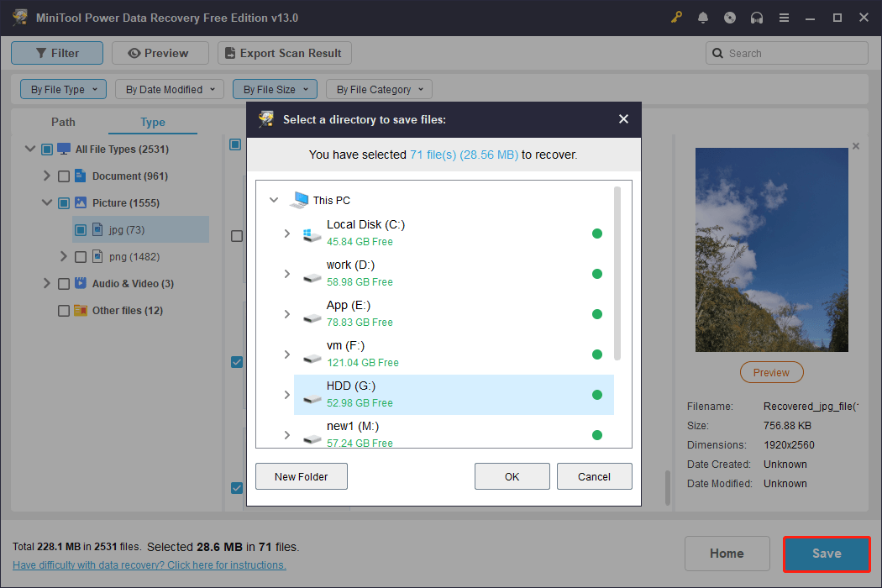882x588 pixels.
Task: Click the Document type icon in tree
Action: 81,176
